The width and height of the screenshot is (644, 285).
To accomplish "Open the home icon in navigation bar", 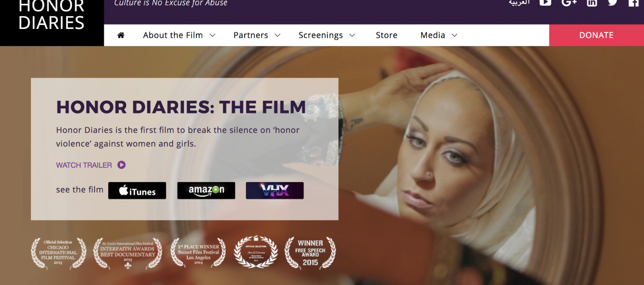I will tap(121, 35).
